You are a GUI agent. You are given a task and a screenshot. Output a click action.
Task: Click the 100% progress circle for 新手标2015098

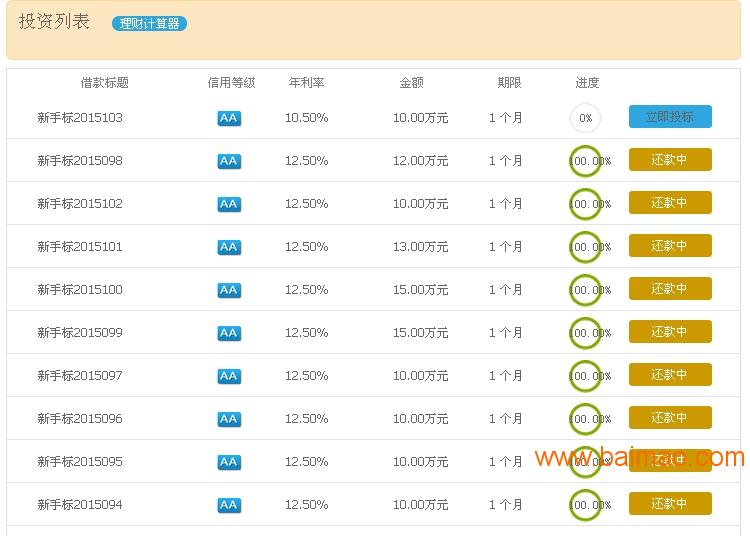pyautogui.click(x=585, y=161)
